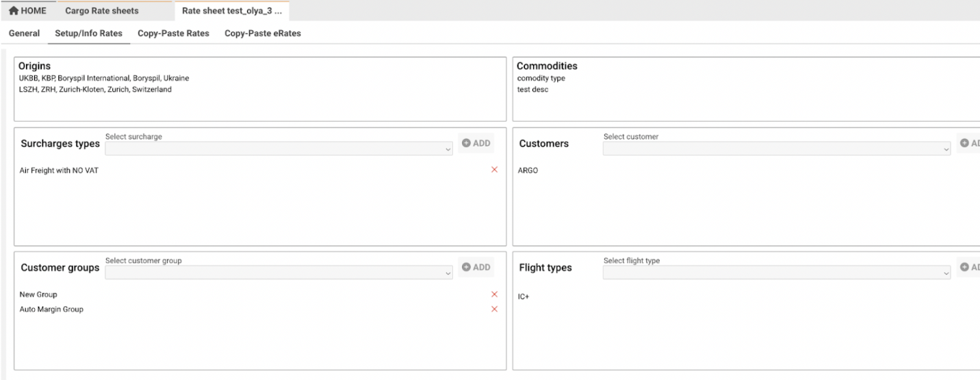The width and height of the screenshot is (980, 380).
Task: Click the ARGO customer entry
Action: tap(528, 170)
